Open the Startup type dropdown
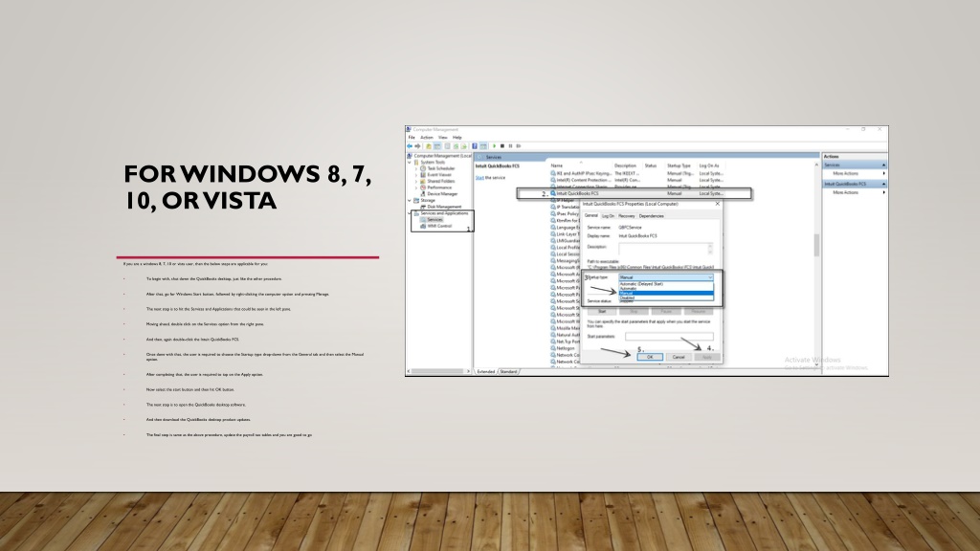 click(x=666, y=277)
